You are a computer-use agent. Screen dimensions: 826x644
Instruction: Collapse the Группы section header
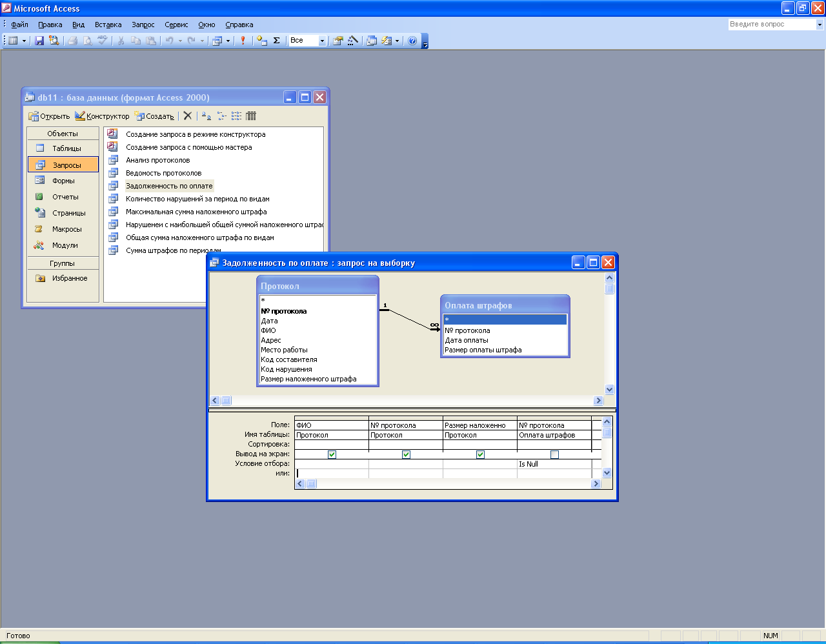point(63,263)
